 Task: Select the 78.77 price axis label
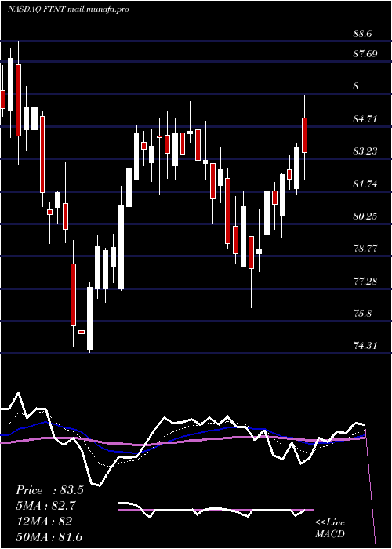[x=365, y=249]
